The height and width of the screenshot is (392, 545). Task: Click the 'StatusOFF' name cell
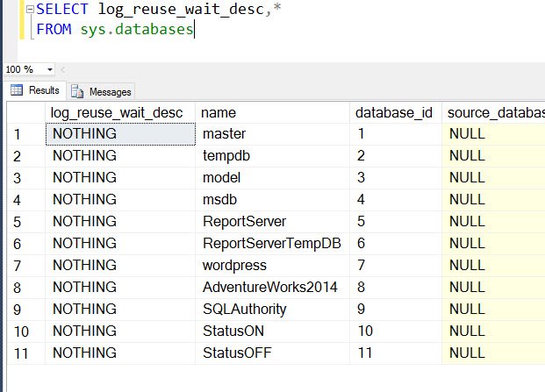[x=272, y=353]
